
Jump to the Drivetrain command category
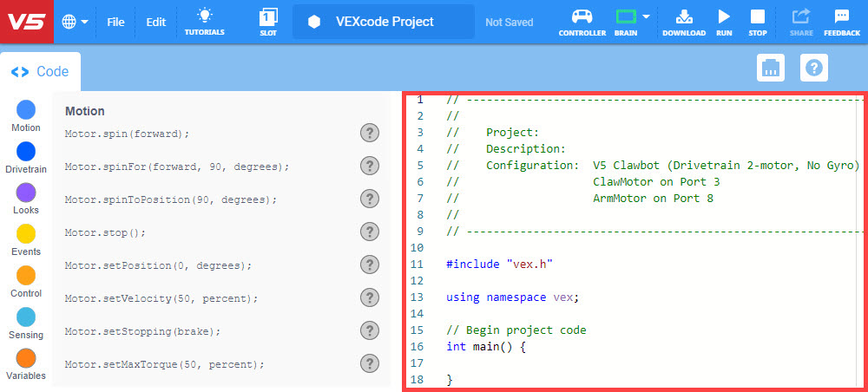(26, 152)
